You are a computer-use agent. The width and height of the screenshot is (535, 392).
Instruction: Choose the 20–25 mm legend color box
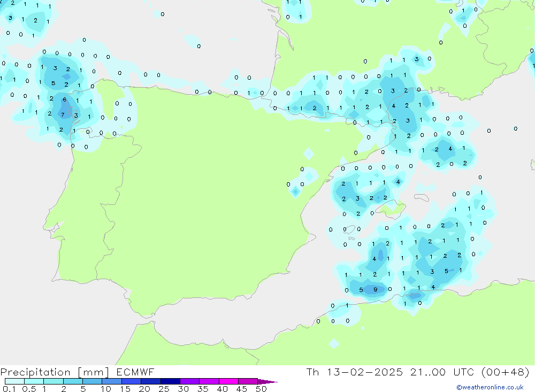[x=151, y=381]
